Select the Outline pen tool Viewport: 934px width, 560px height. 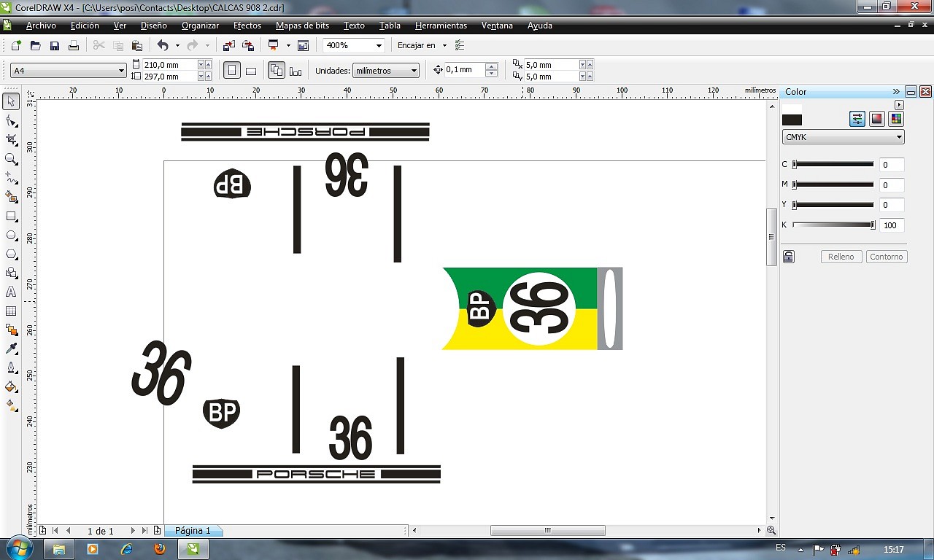coord(11,368)
